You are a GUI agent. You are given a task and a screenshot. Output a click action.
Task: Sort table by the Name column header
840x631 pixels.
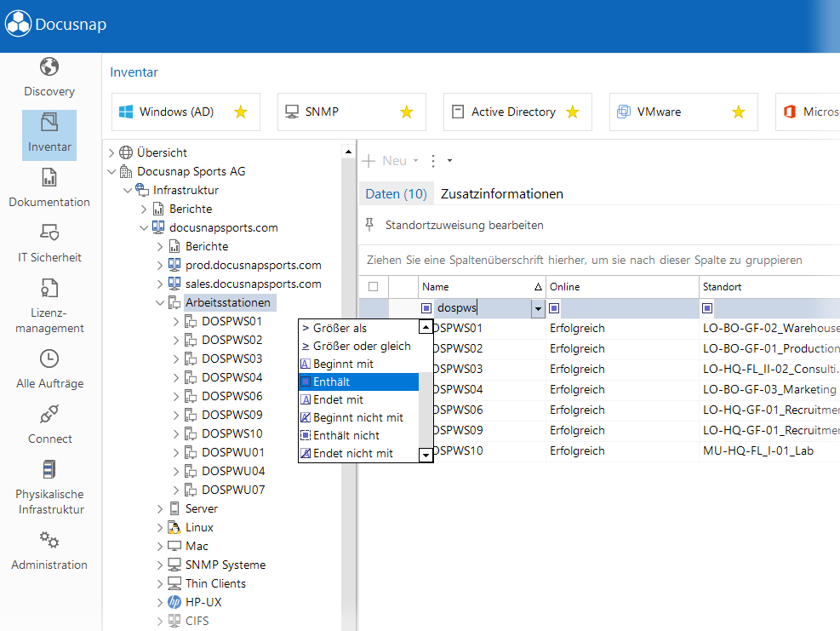[x=482, y=287]
